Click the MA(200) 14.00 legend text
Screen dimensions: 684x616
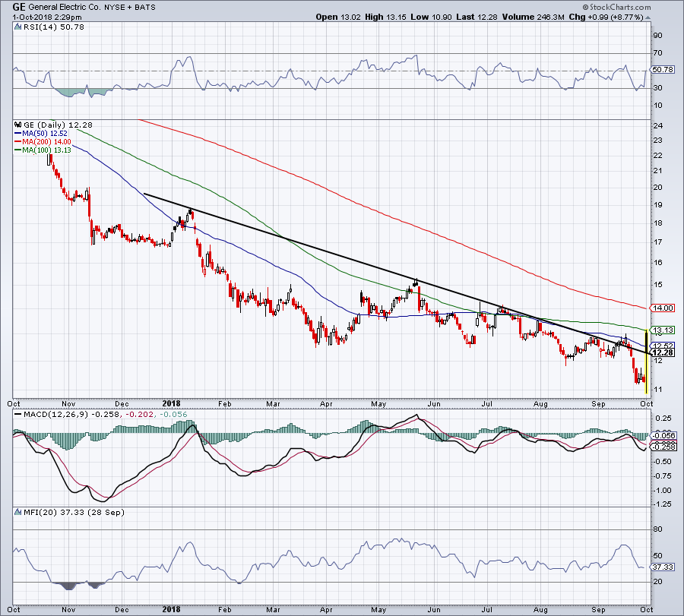[x=46, y=142]
